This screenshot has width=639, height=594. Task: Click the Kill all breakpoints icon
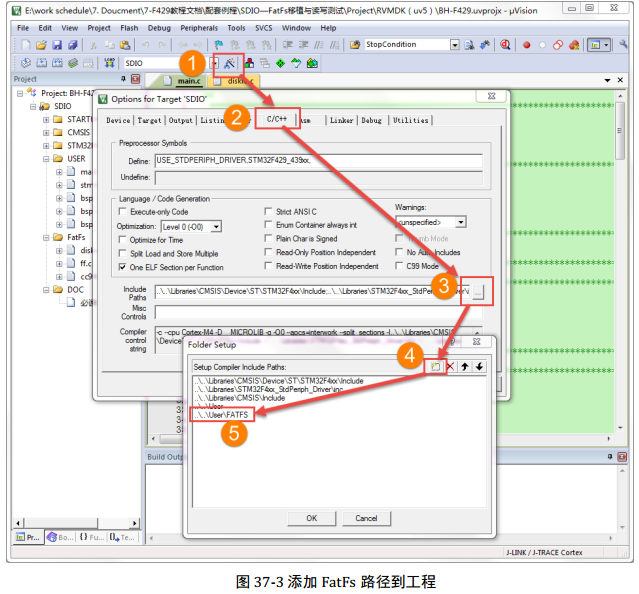pos(574,45)
